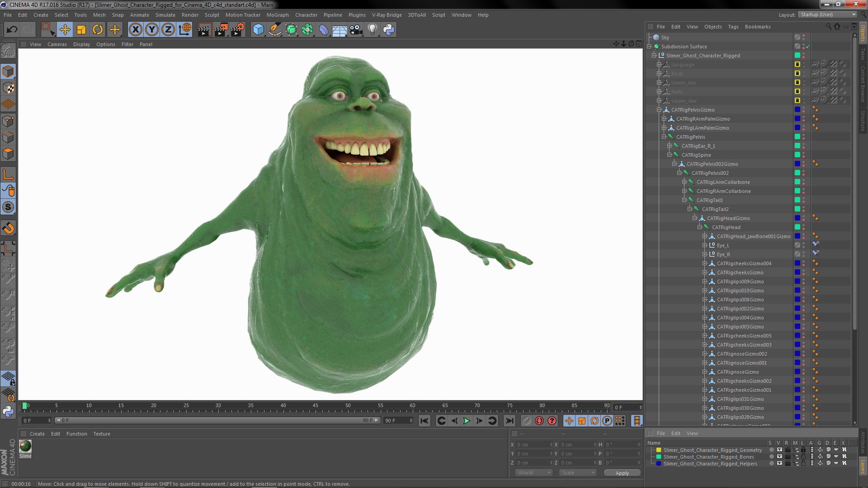The height and width of the screenshot is (488, 868).
Task: Toggle the coordinate system icon
Action: (184, 30)
